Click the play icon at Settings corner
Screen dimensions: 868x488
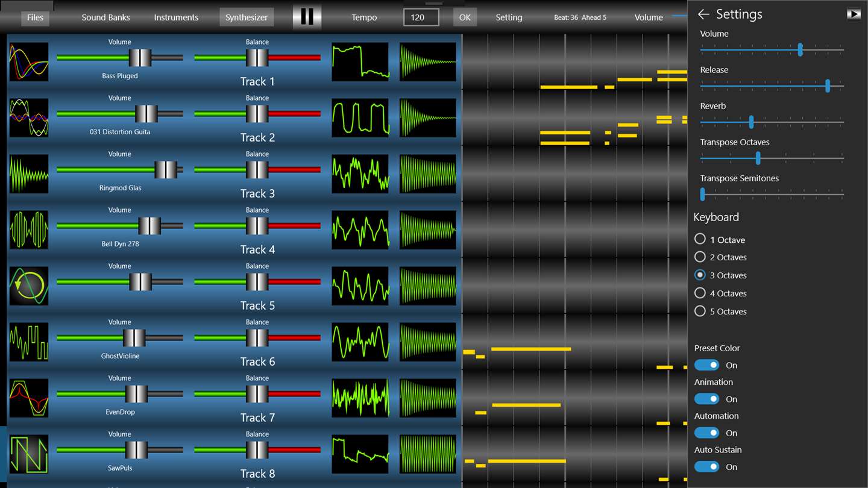click(854, 14)
